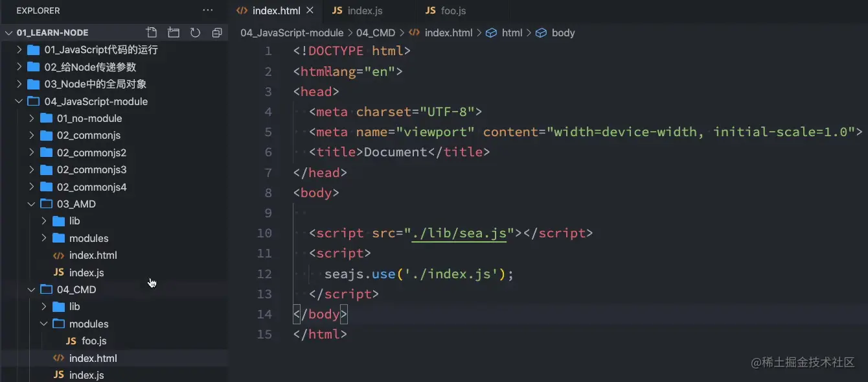Expand the 02_commonjs2 folder

pyautogui.click(x=32, y=152)
